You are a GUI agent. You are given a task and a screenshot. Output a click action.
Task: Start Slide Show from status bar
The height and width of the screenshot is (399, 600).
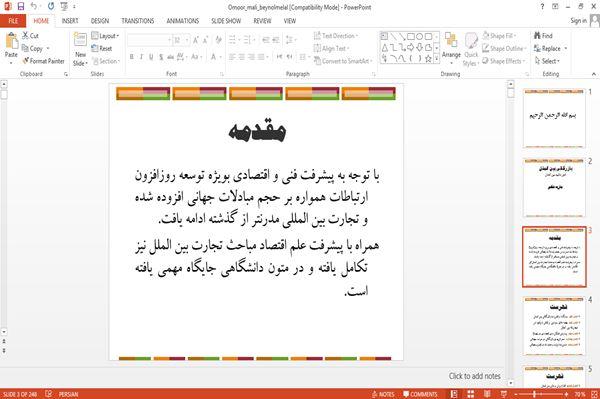(504, 394)
